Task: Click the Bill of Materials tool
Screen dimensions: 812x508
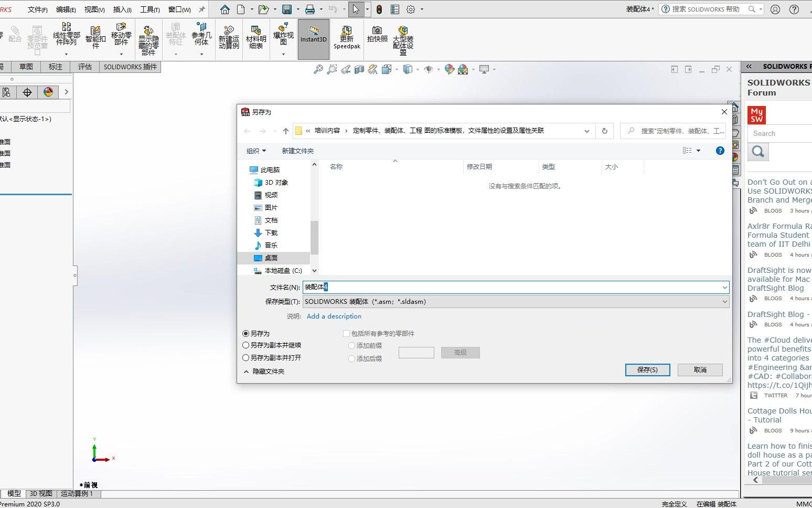Action: click(x=256, y=38)
